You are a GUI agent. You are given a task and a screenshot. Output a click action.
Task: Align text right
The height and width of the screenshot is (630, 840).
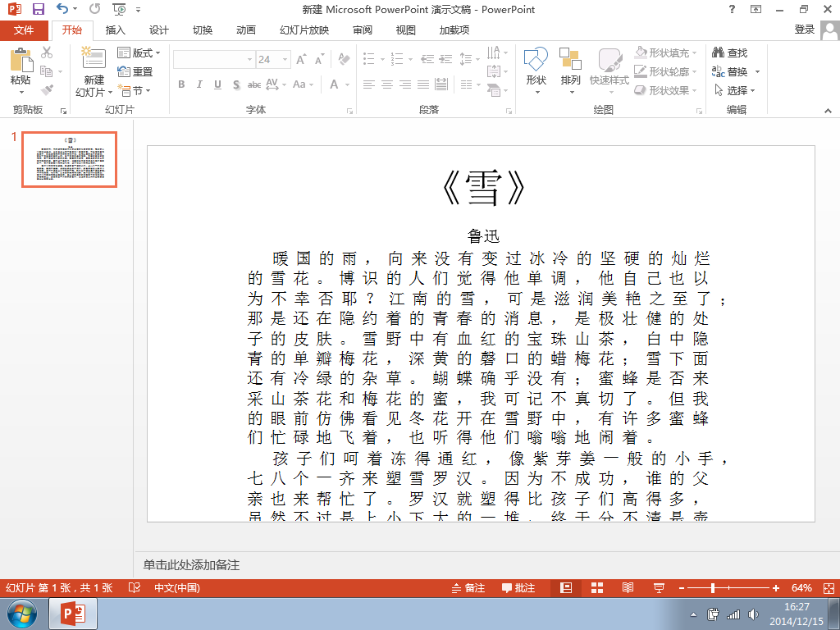[x=405, y=84]
